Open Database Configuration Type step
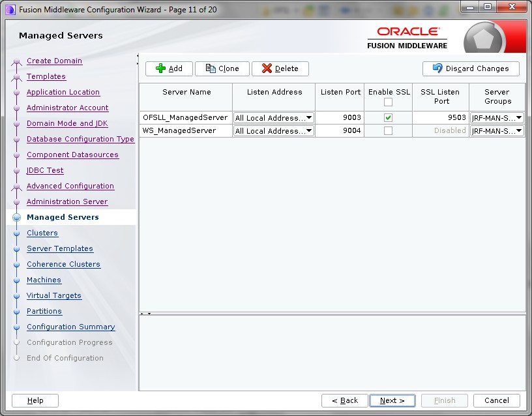 (80, 139)
